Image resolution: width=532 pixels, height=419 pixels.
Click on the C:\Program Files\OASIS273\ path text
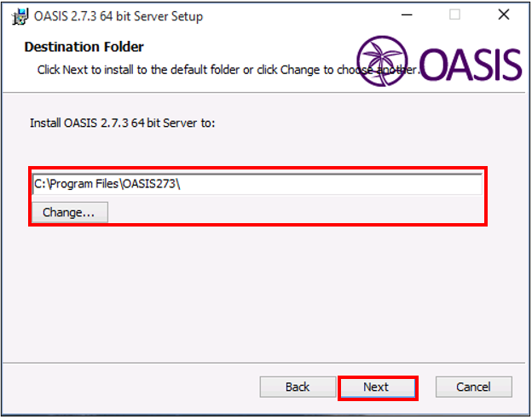(107, 184)
